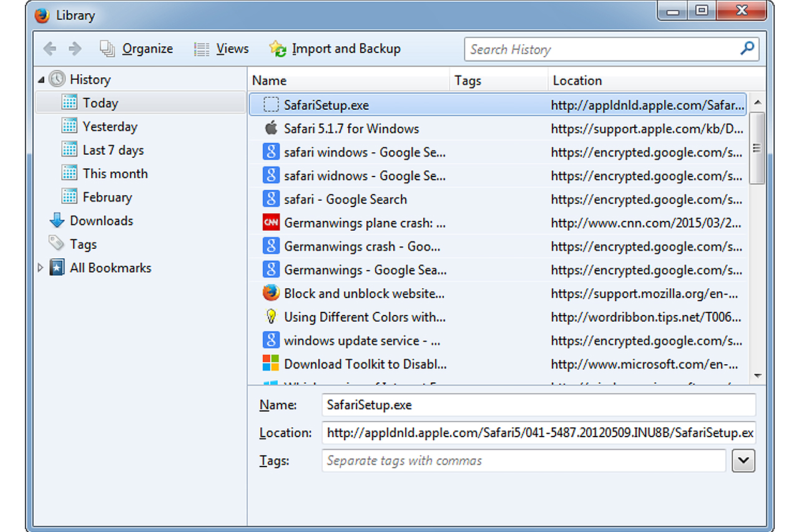799x532 pixels.
Task: Click the magnifying glass in the search box
Action: (x=747, y=49)
